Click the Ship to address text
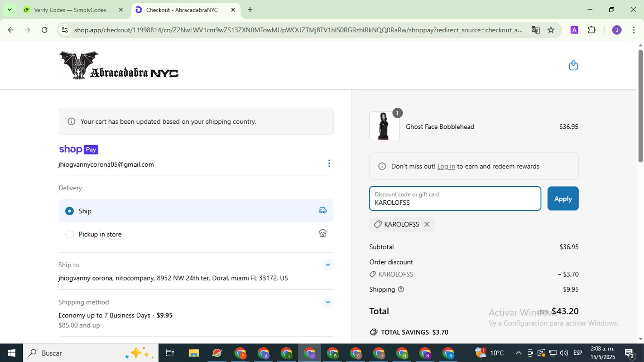The image size is (644, 362). [173, 278]
